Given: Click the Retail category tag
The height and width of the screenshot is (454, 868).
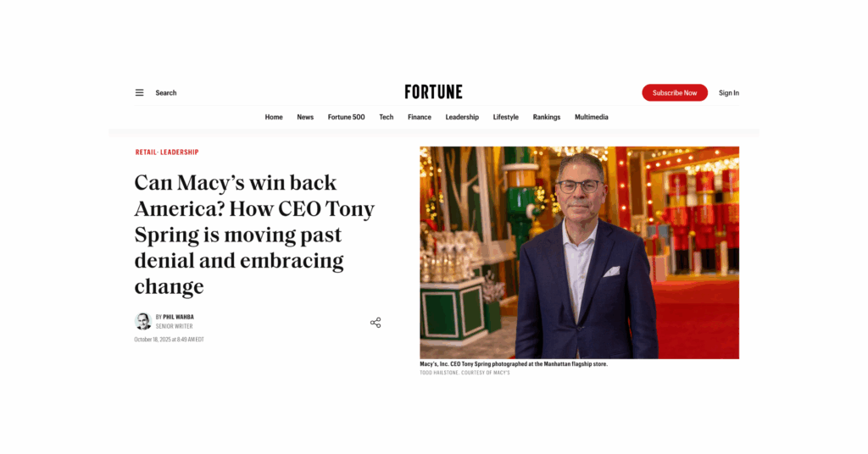Looking at the screenshot, I should point(146,152).
